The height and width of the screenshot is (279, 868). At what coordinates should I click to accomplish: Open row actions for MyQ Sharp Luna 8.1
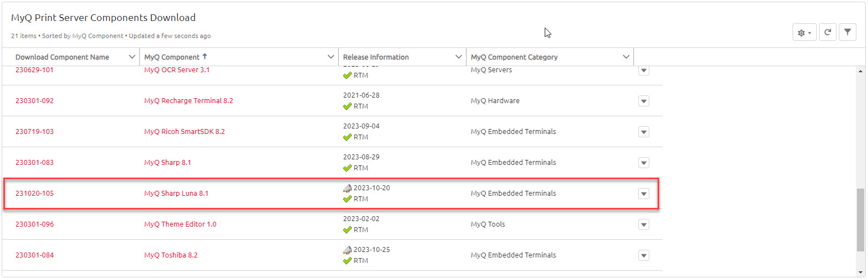click(x=643, y=194)
